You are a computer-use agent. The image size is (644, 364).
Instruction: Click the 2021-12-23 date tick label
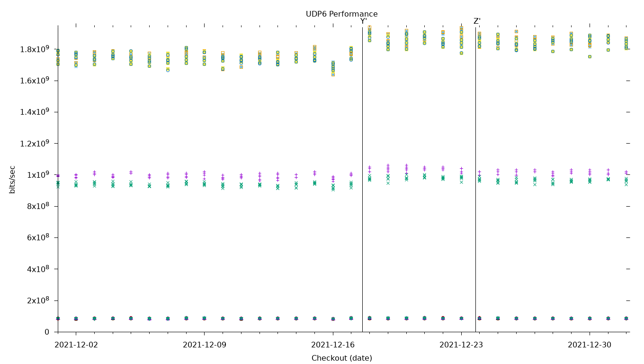point(461,345)
